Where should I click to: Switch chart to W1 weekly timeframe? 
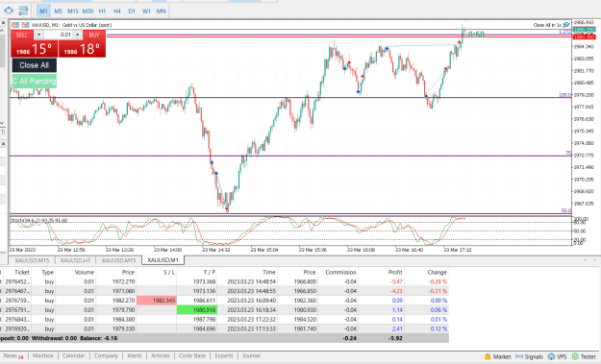pos(146,12)
